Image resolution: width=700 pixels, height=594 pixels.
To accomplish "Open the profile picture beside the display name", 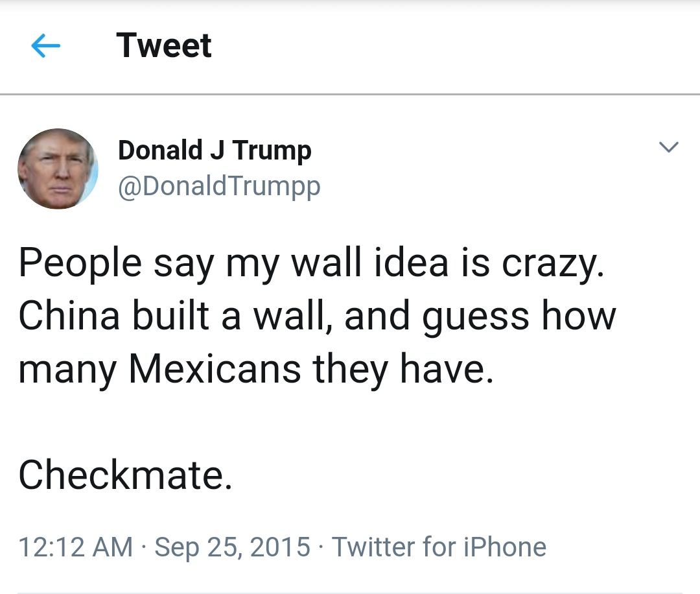I will (58, 169).
